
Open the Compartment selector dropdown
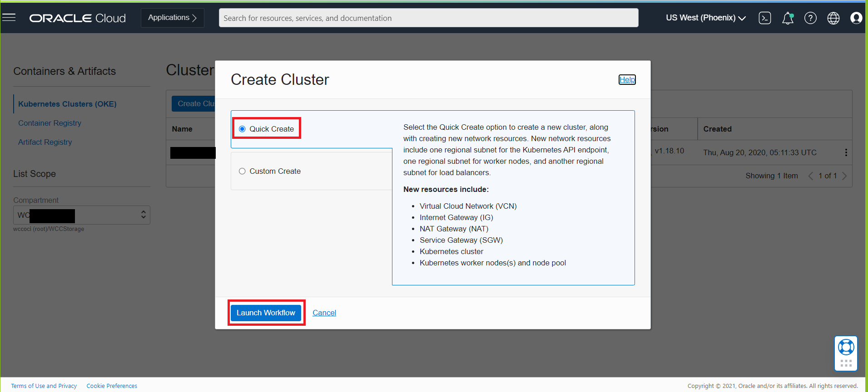tap(82, 215)
